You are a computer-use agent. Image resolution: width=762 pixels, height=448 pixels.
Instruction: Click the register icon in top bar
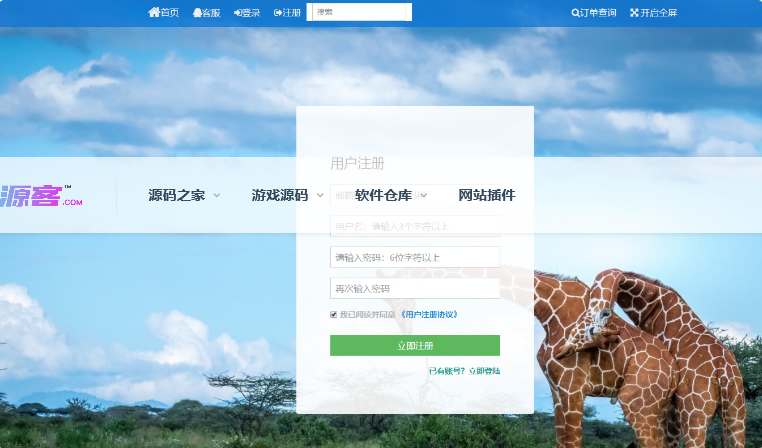coord(278,13)
